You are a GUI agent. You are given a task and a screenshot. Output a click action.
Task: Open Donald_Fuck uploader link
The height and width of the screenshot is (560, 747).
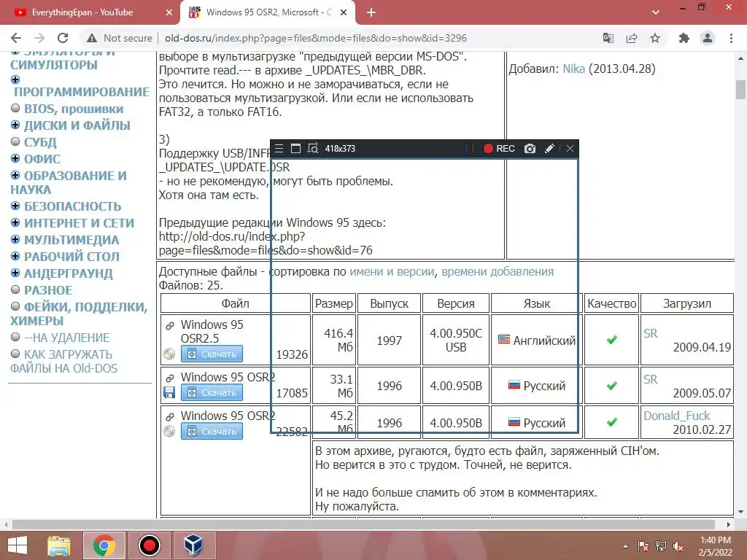tap(676, 416)
